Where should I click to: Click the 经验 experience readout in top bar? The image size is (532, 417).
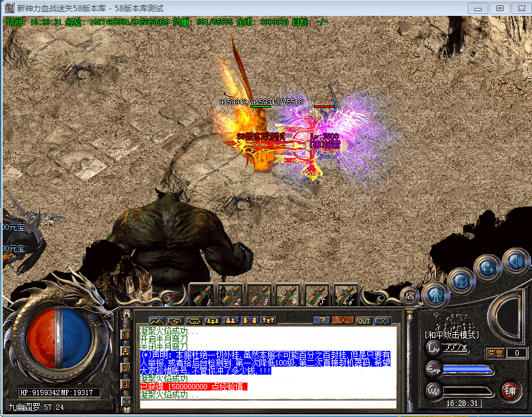[117, 23]
